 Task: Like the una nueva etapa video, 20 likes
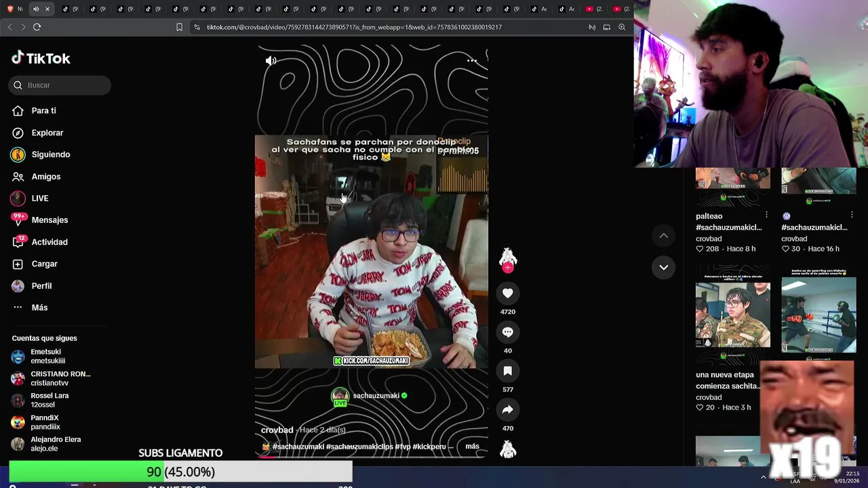(700, 407)
